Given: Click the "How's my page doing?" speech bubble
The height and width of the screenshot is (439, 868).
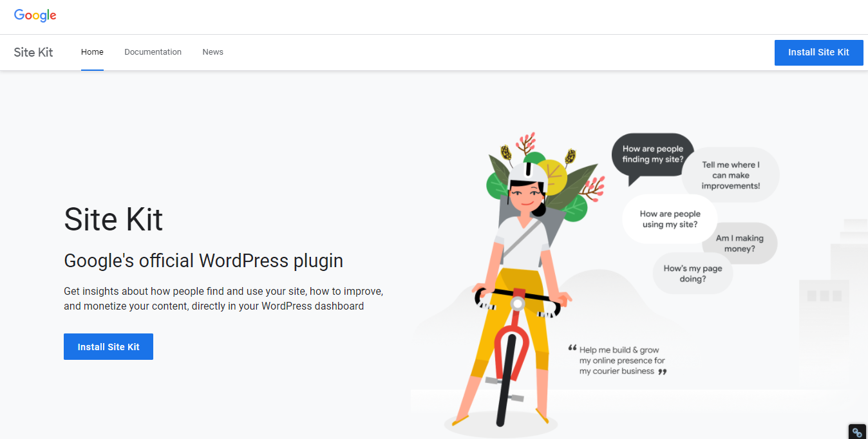Looking at the screenshot, I should tap(692, 274).
